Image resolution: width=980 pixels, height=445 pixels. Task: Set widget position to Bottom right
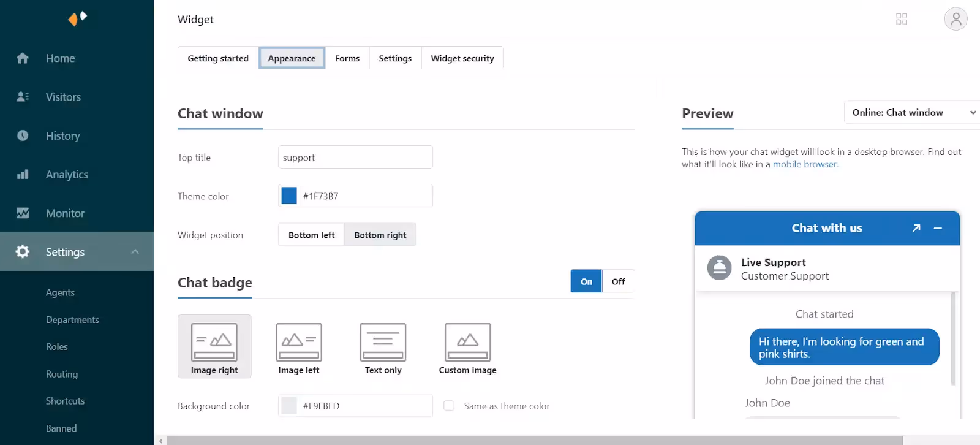click(380, 235)
